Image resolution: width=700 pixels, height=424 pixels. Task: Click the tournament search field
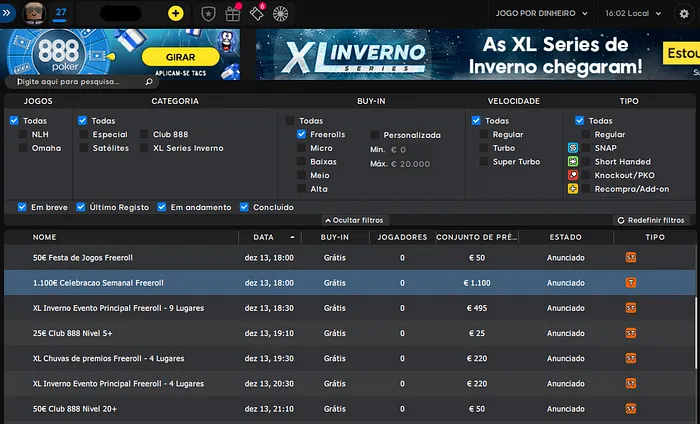point(80,82)
